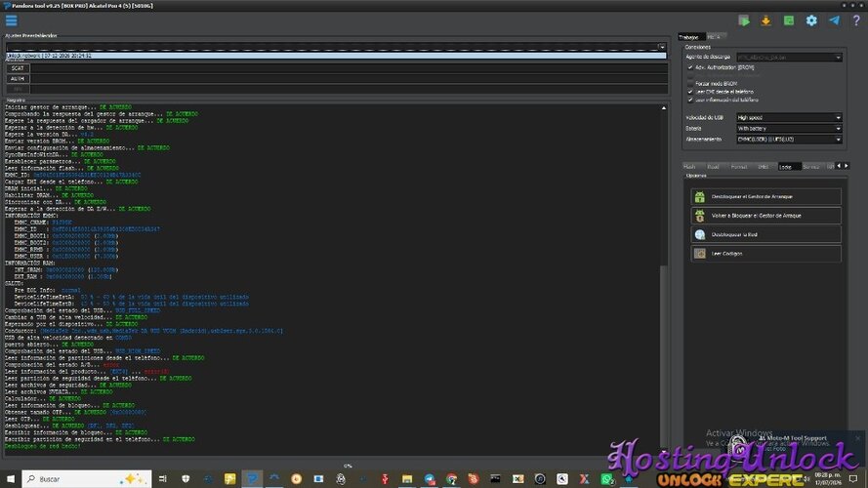868x488 pixels.
Task: Expand the Ajustes Preestablecidos dropdown
Action: click(x=662, y=47)
